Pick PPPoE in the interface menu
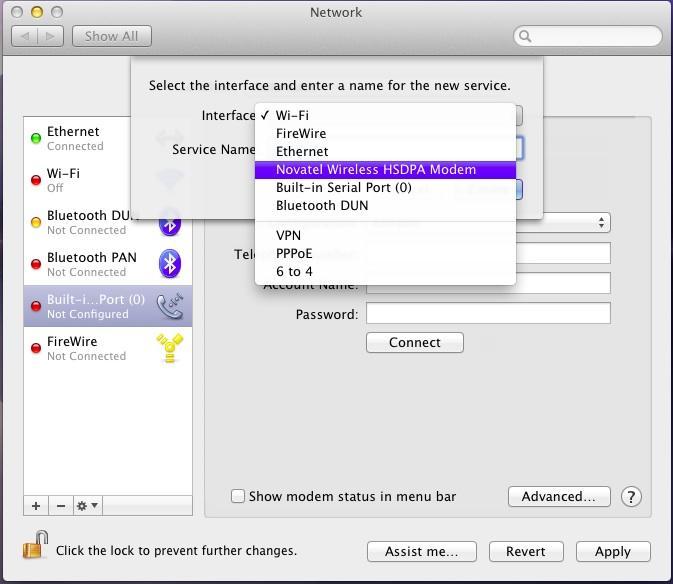This screenshot has height=584, width=673. [294, 253]
